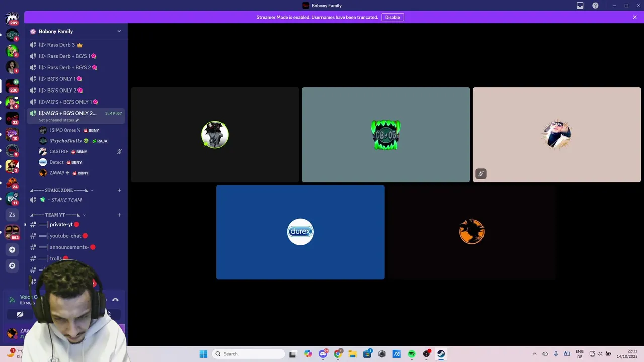The width and height of the screenshot is (644, 362).
Task: Disconnect from voice with hang-up icon
Action: 115,300
